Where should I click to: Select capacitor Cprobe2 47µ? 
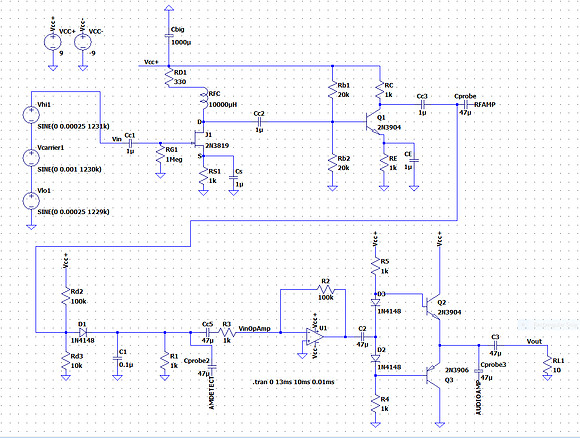[212, 367]
